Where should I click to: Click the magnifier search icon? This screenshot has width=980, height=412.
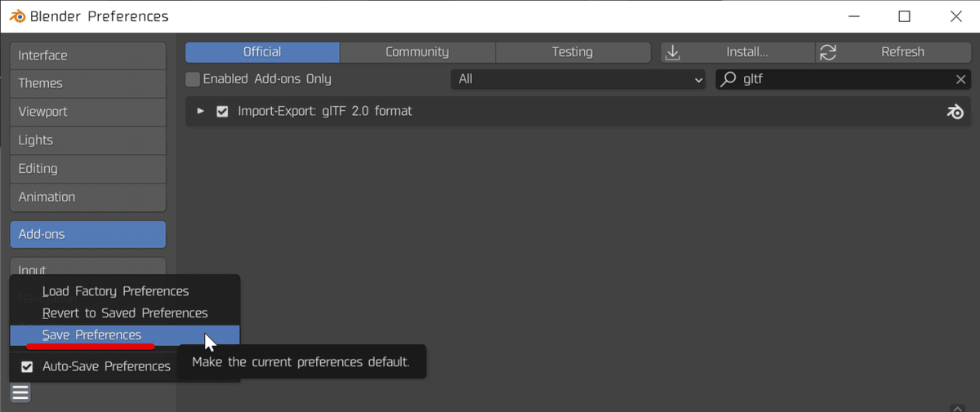pos(728,79)
